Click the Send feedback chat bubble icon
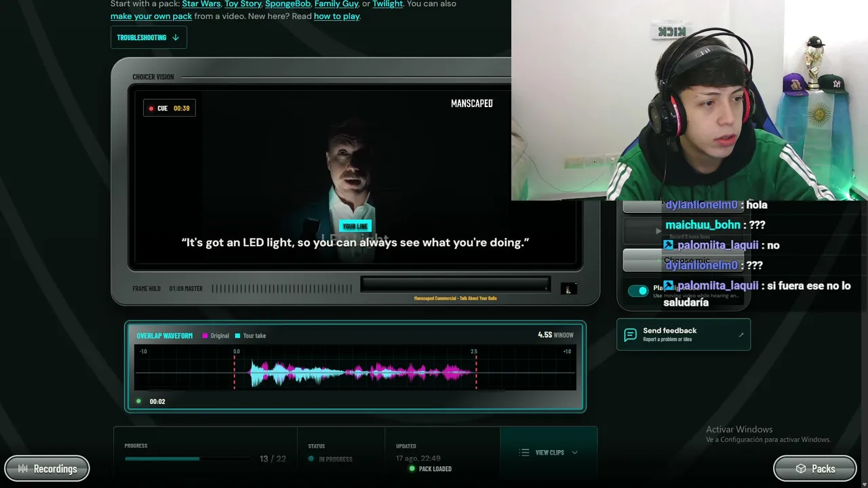This screenshot has width=868, height=488. tap(630, 335)
